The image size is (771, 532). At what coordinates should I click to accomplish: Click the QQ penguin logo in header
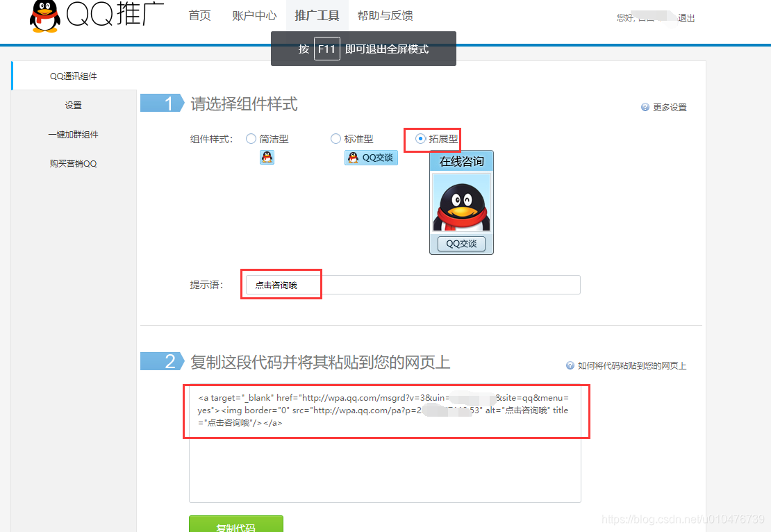click(44, 16)
